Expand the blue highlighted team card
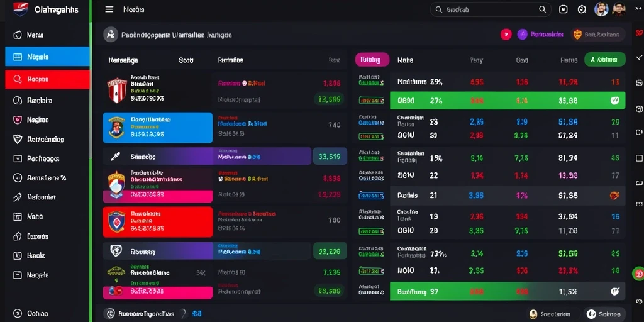The height and width of the screenshot is (322, 644). click(x=158, y=127)
